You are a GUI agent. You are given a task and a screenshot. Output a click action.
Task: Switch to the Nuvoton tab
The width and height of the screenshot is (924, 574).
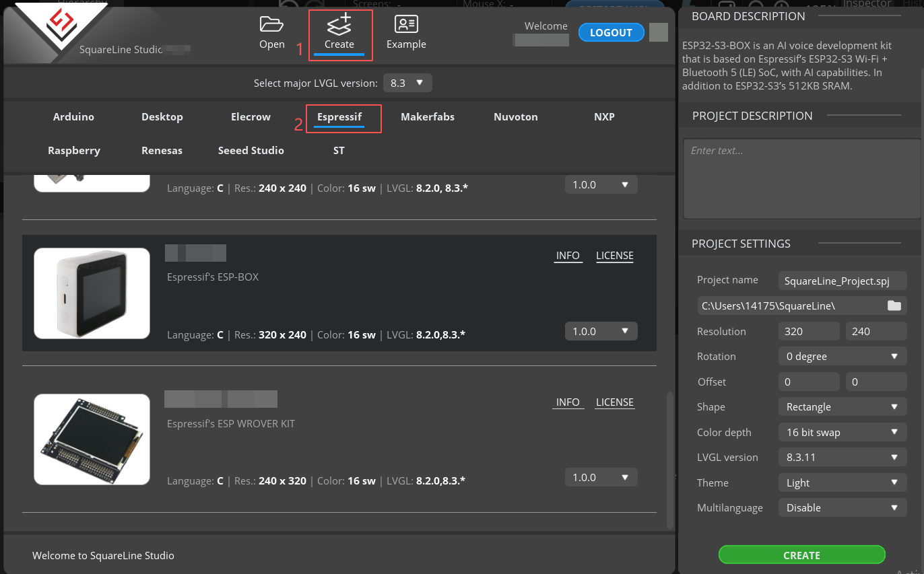pos(516,117)
